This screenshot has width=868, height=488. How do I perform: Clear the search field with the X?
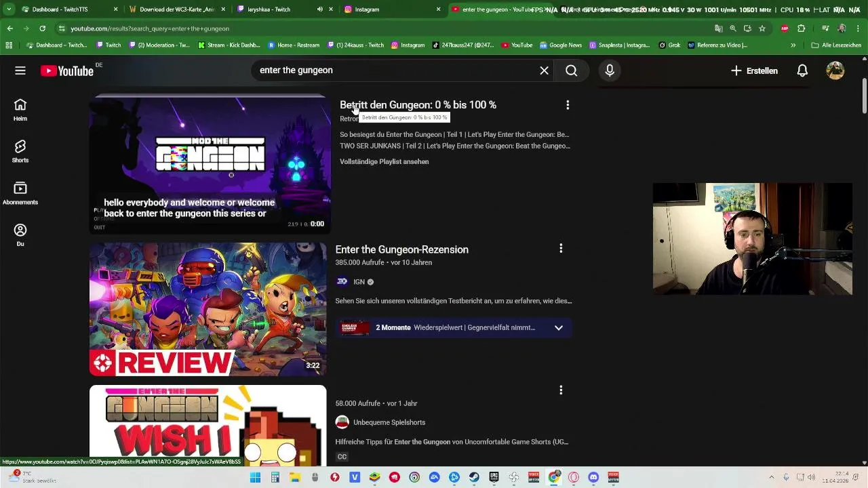pyautogui.click(x=544, y=70)
